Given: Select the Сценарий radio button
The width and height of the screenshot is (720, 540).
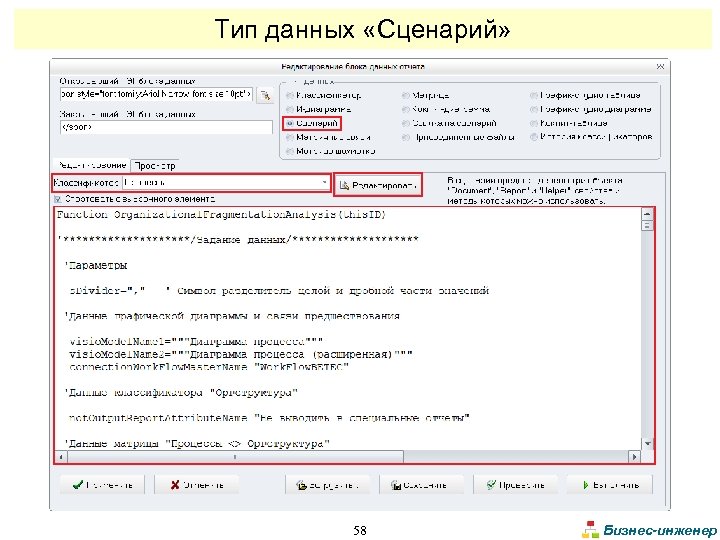Looking at the screenshot, I should pyautogui.click(x=290, y=123).
